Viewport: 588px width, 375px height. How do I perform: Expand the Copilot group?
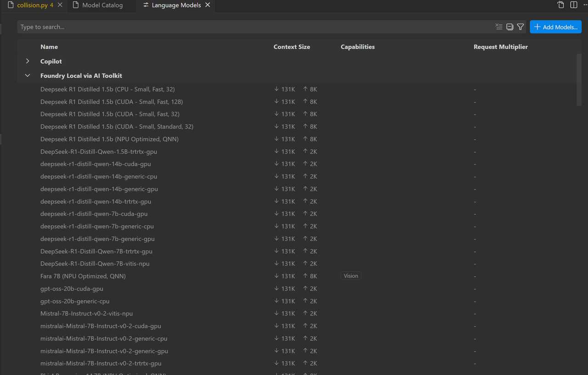click(28, 61)
